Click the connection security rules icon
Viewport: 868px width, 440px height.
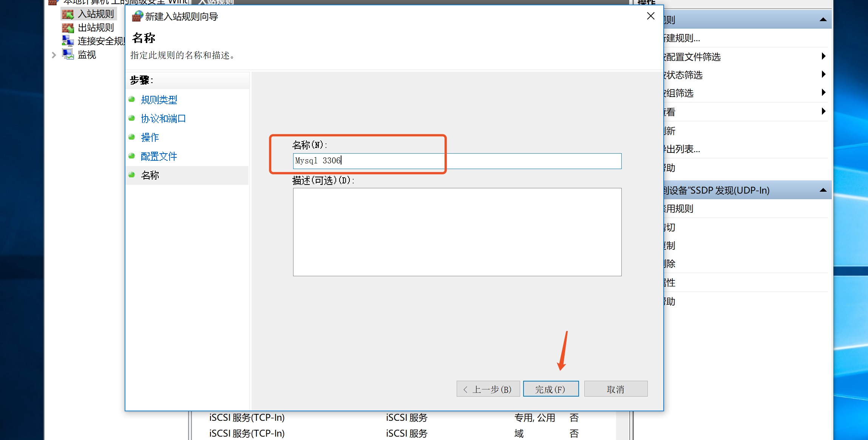[68, 41]
